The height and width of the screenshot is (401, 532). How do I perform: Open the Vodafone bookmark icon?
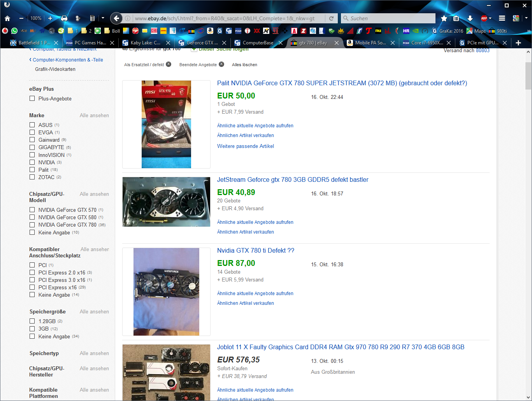click(5, 31)
